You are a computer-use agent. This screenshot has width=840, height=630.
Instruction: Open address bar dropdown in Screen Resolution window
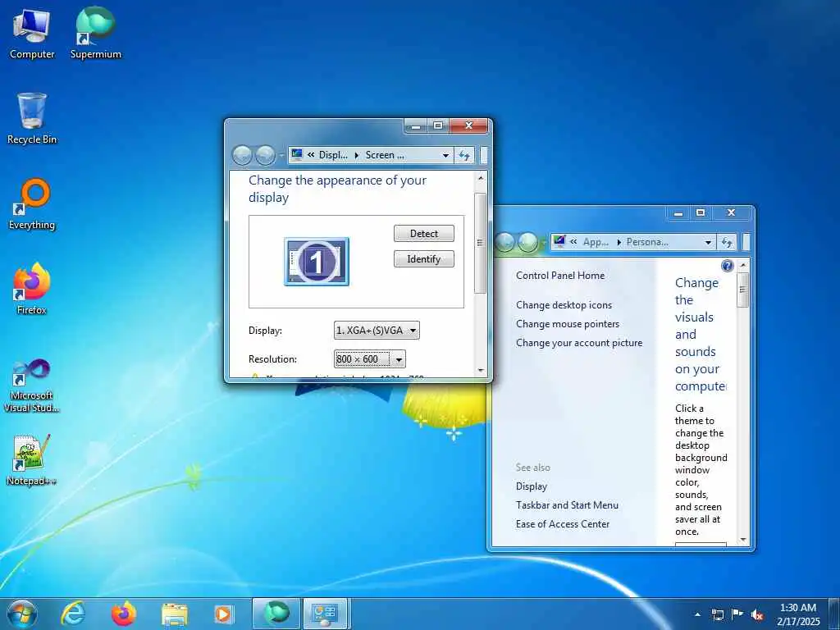click(x=445, y=155)
